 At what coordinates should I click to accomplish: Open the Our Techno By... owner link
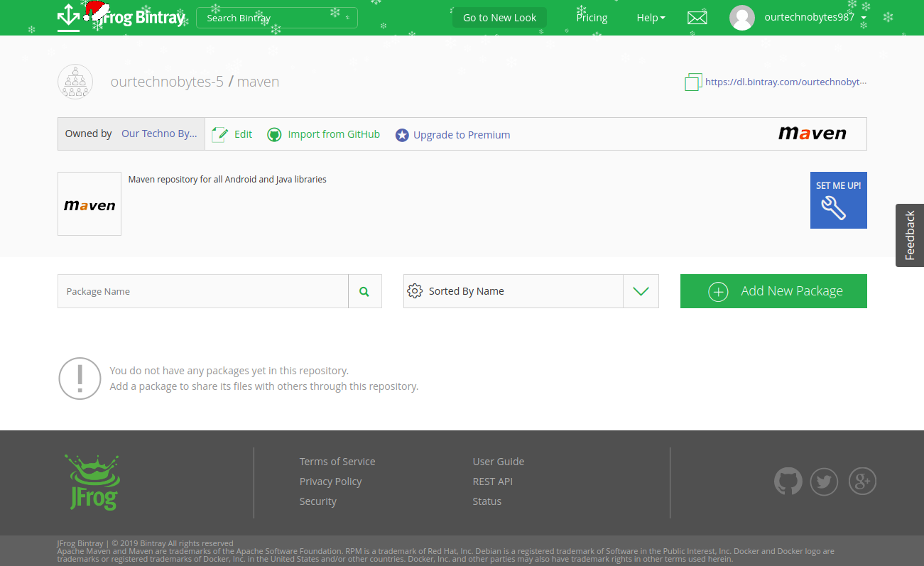159,134
